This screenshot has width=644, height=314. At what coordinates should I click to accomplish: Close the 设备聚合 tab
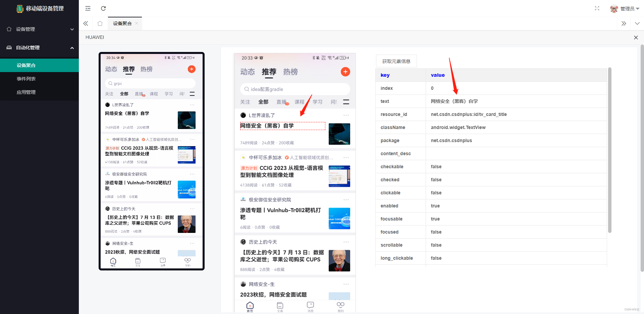137,23
